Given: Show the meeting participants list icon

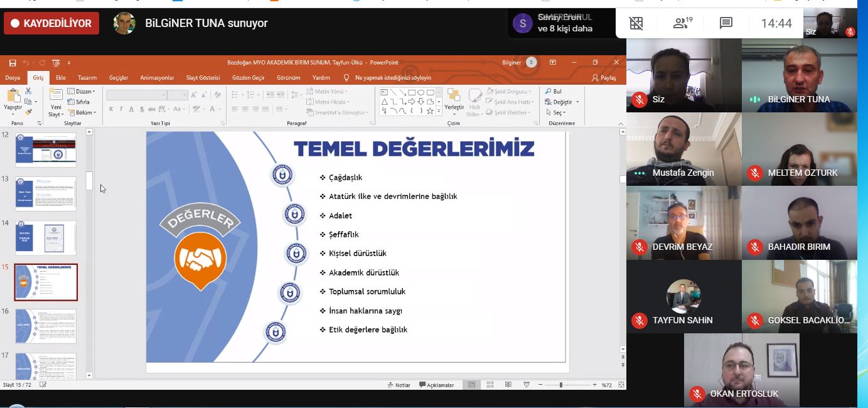Looking at the screenshot, I should point(682,24).
